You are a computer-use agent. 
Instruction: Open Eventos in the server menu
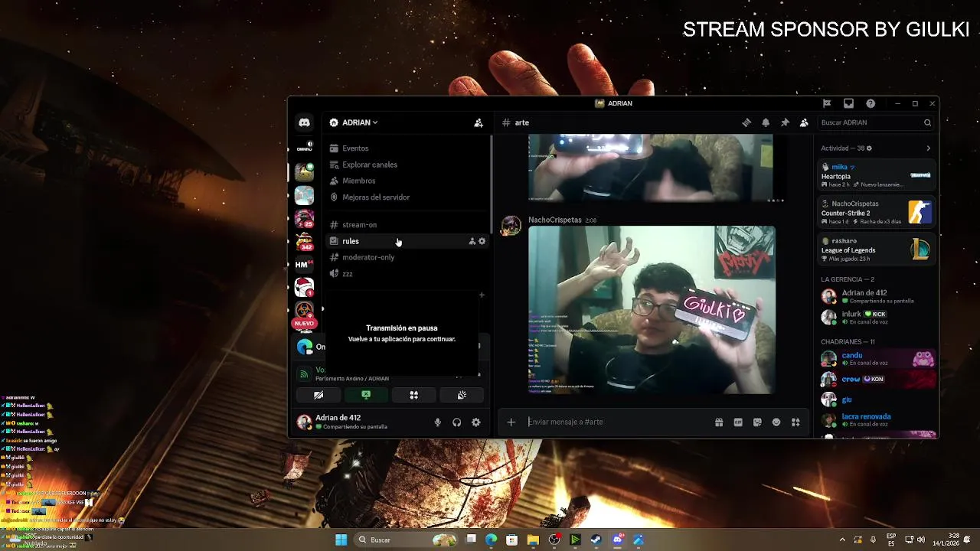click(x=407, y=148)
